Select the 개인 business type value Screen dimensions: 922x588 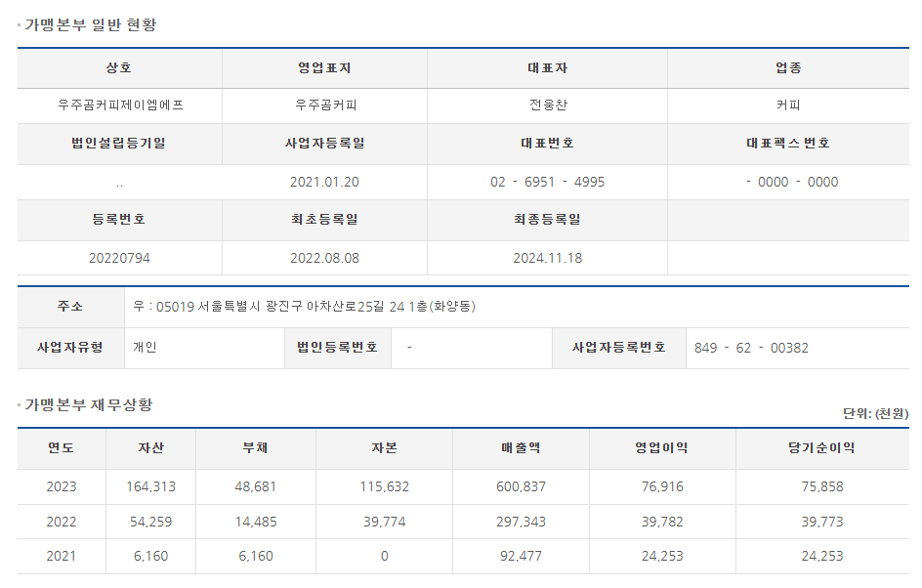145,348
